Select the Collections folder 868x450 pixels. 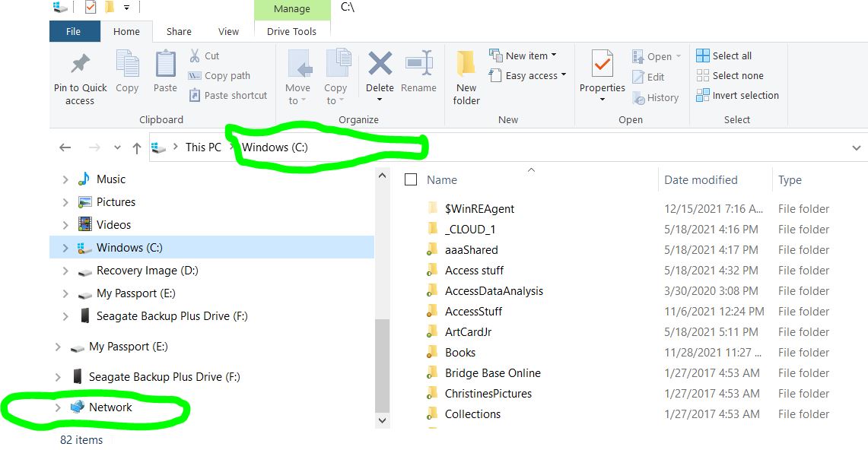(x=472, y=414)
